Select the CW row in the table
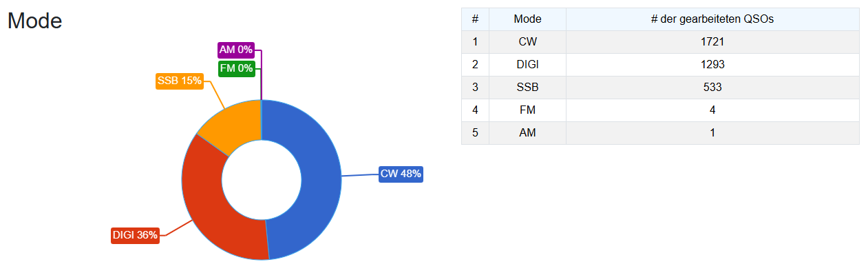 coord(661,42)
